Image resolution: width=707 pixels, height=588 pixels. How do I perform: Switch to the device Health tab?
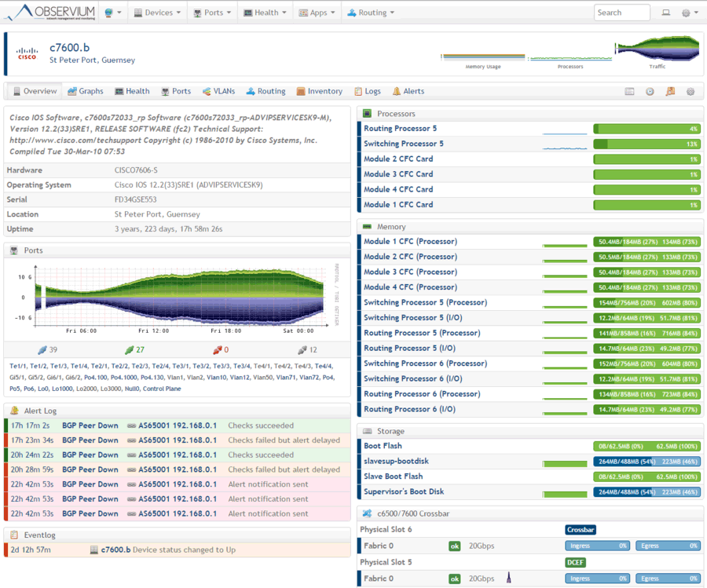tap(132, 91)
